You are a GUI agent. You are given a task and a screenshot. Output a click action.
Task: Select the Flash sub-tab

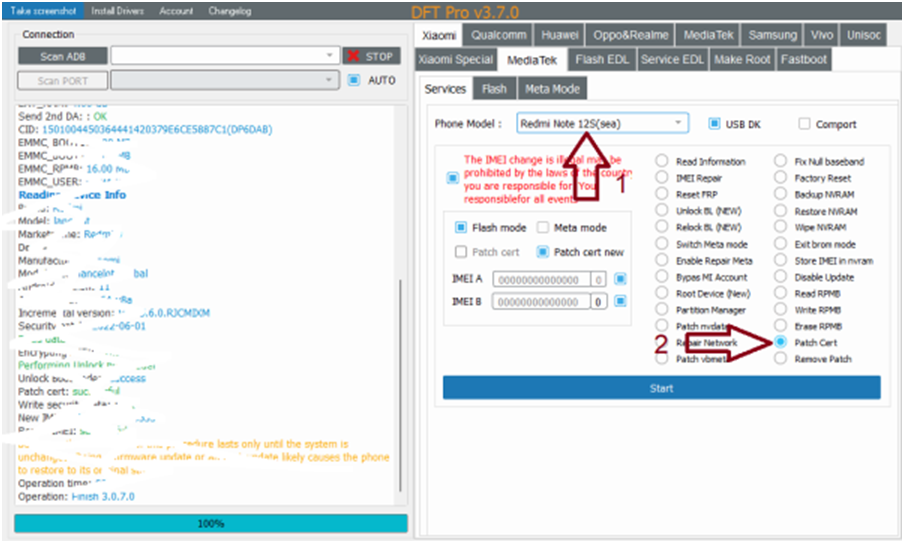pyautogui.click(x=494, y=89)
